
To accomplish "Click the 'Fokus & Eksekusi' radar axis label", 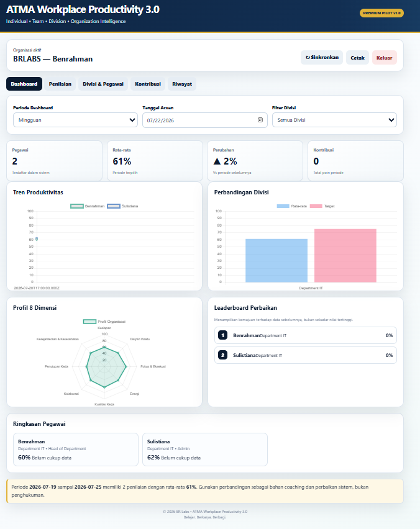I will [153, 366].
